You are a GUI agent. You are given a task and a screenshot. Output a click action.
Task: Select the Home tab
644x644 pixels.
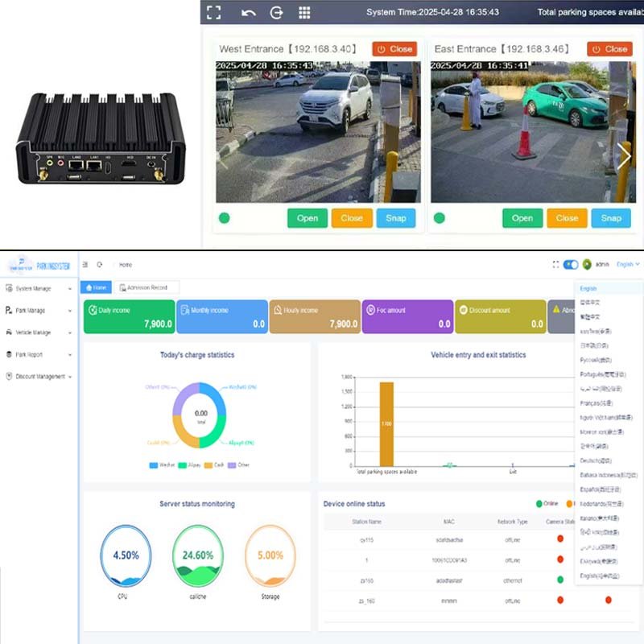(x=98, y=287)
